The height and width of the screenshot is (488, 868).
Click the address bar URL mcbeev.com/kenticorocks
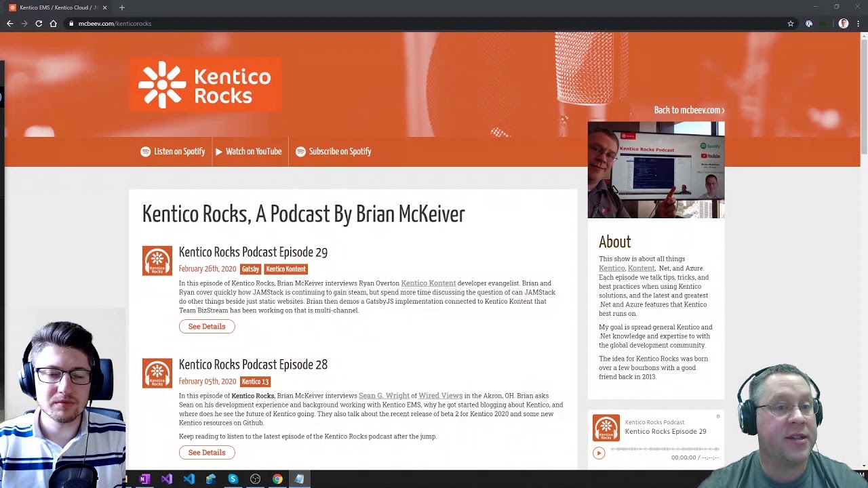(115, 24)
